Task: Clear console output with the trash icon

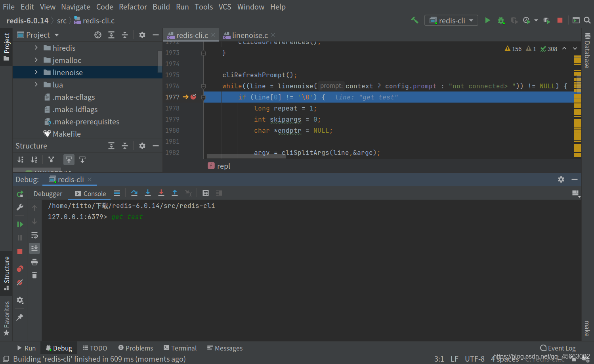Action: coord(34,275)
